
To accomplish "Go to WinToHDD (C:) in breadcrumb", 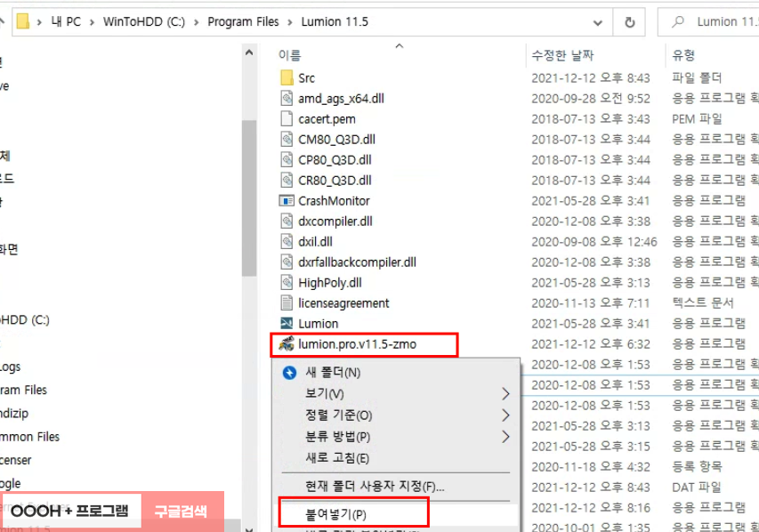I will point(144,21).
